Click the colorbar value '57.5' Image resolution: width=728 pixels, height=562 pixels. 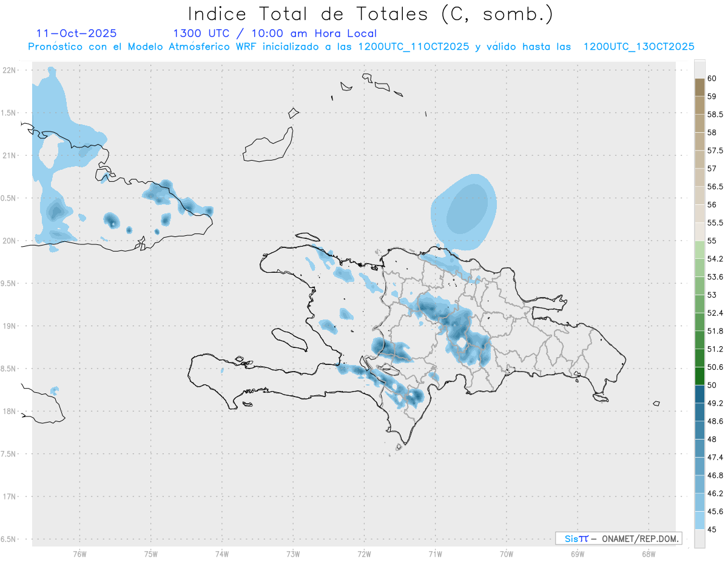click(x=715, y=150)
